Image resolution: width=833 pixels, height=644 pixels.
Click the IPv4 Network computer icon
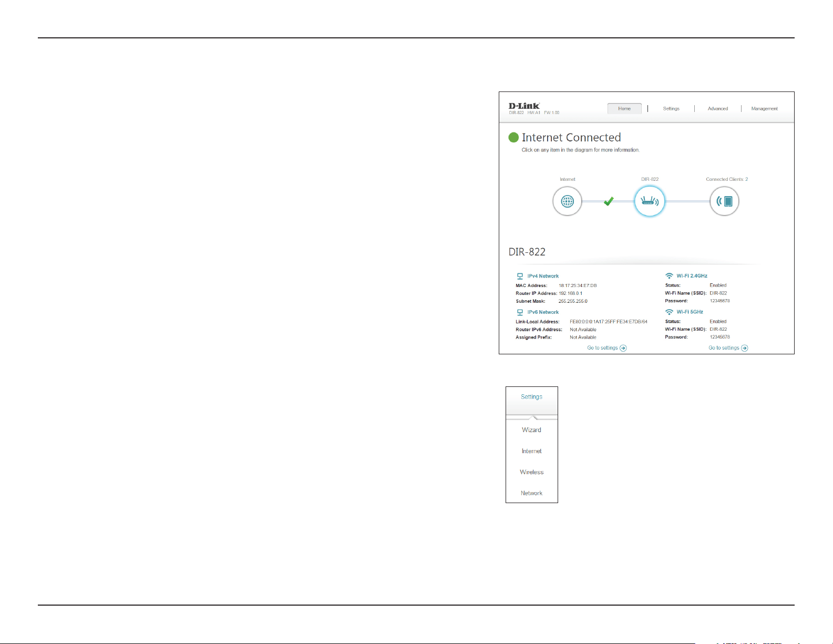[x=520, y=276]
